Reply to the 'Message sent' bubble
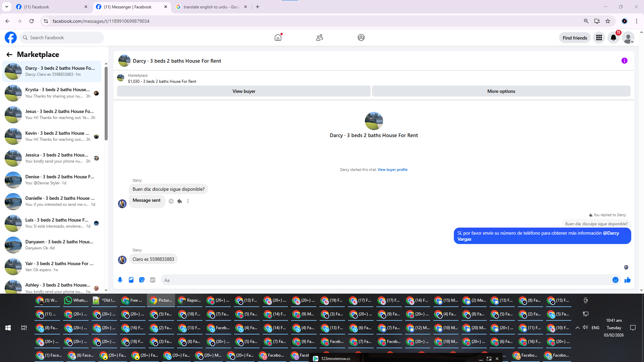The image size is (644, 362). click(180, 201)
